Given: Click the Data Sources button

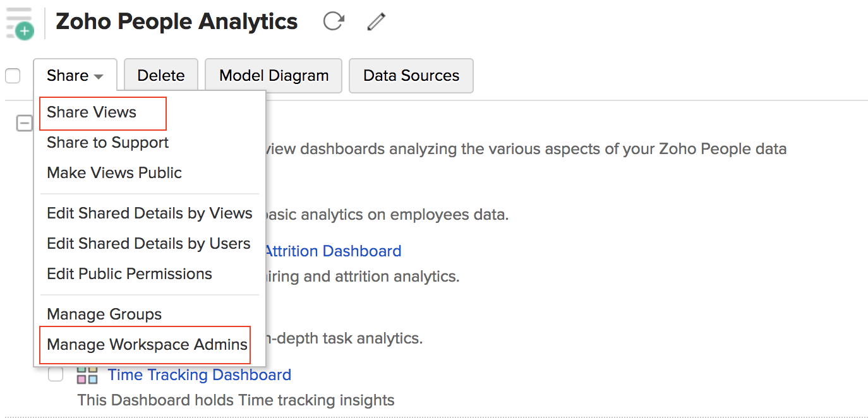Looking at the screenshot, I should pyautogui.click(x=411, y=76).
